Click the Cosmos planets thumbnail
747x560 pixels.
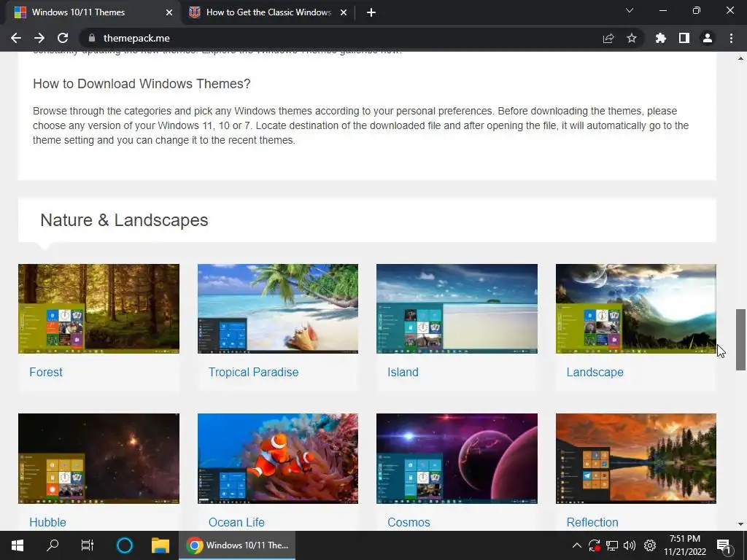click(457, 458)
